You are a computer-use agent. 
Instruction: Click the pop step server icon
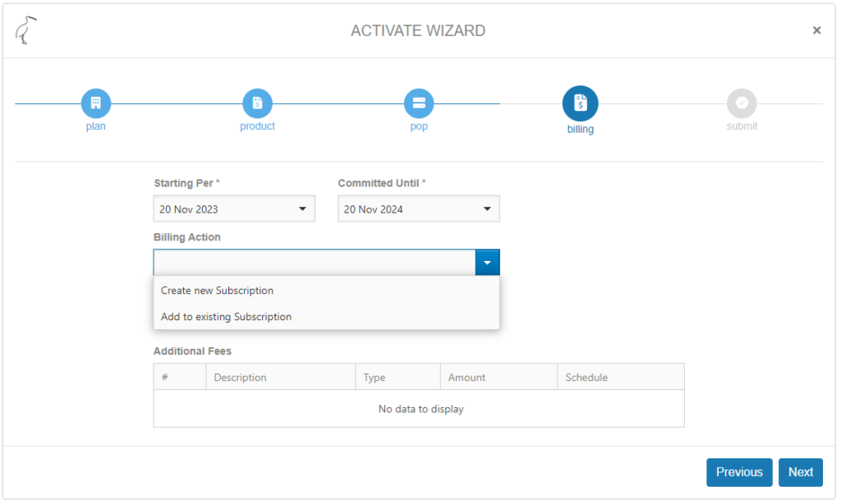(x=419, y=103)
